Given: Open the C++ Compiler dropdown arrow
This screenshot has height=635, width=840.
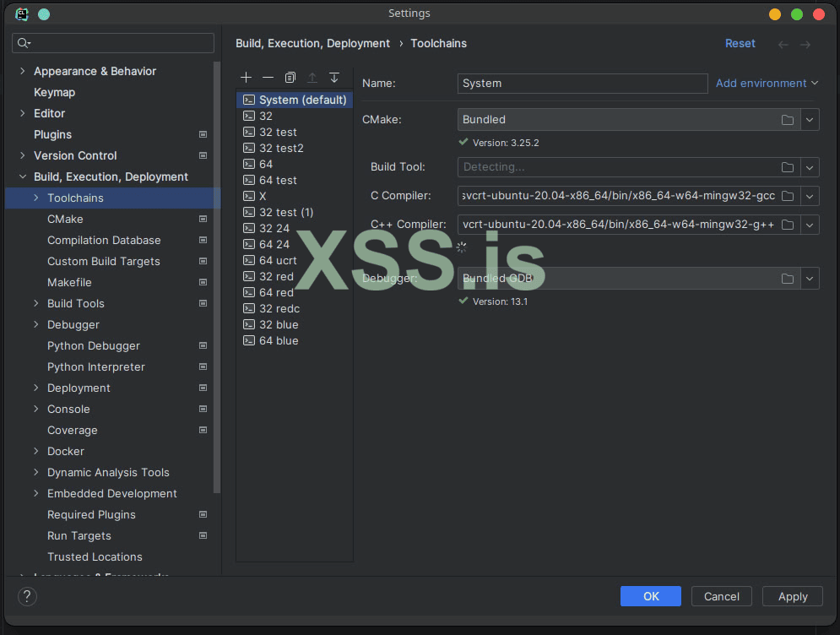Looking at the screenshot, I should point(810,225).
